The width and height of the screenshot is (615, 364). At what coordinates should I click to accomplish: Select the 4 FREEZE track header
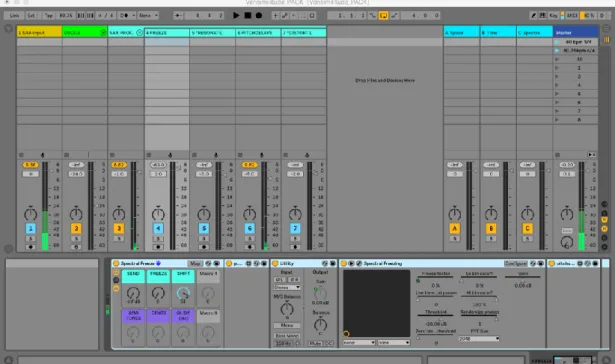(167, 32)
